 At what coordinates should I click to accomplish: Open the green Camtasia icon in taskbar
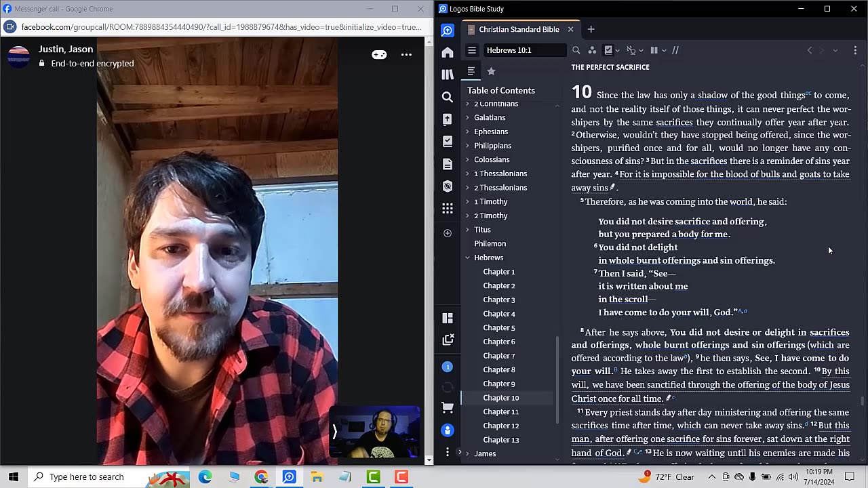click(374, 477)
